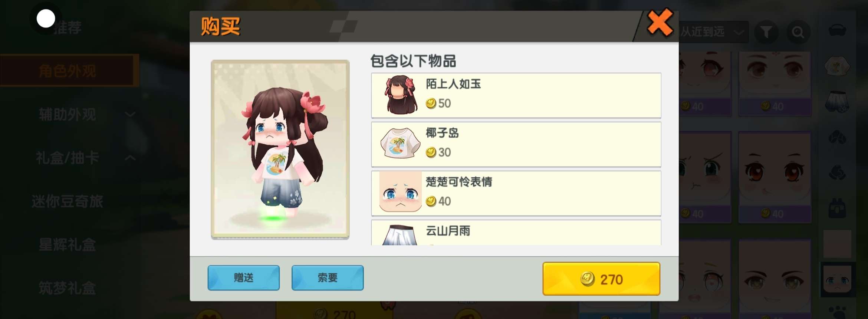Click the 赠送 gift button
The image size is (868, 319).
tap(243, 277)
